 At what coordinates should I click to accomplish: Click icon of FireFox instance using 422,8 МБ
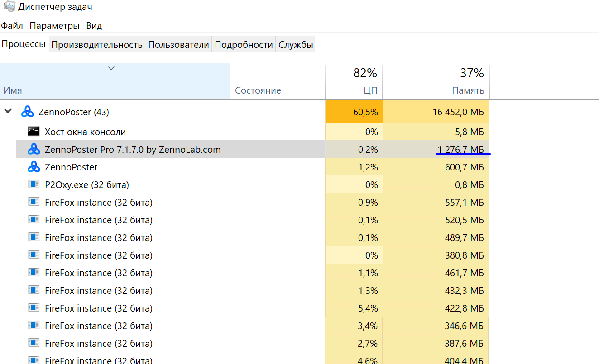click(34, 308)
